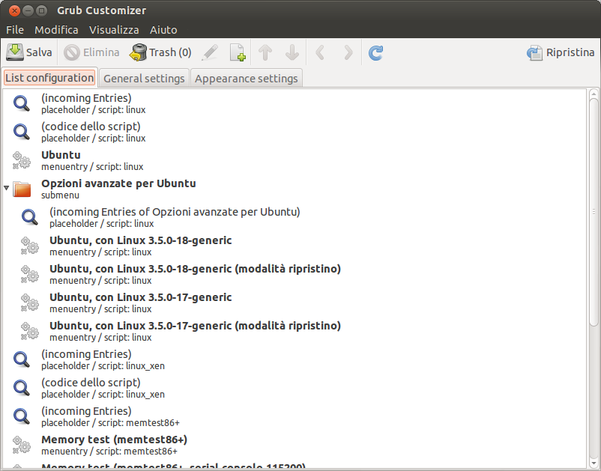
Task: Open the Visualizza menu
Action: pos(114,30)
